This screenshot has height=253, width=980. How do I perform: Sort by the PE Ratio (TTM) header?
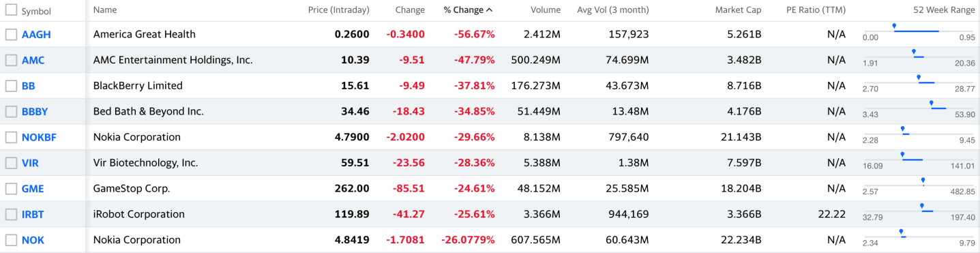coord(816,10)
